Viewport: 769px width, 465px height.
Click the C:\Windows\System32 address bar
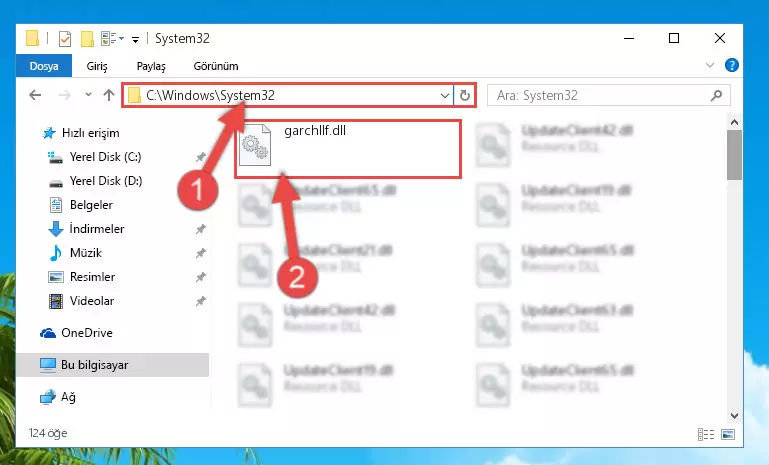[x=289, y=95]
